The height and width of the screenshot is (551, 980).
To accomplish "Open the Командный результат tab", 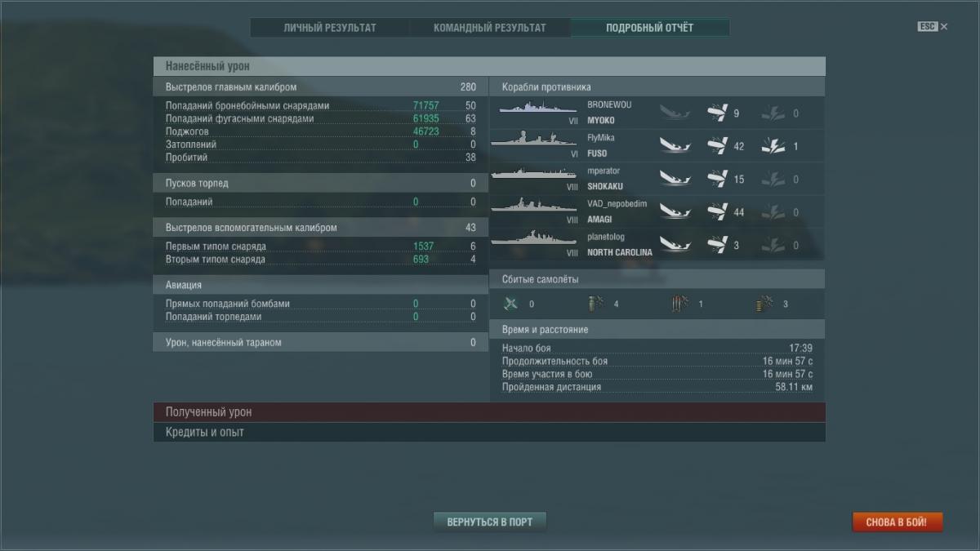I will pos(490,28).
